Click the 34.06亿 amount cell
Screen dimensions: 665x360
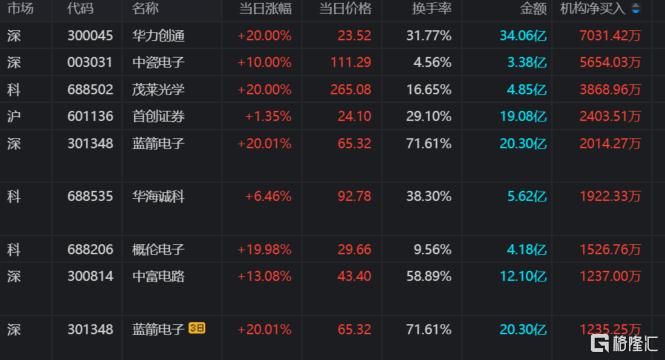pyautogui.click(x=523, y=36)
